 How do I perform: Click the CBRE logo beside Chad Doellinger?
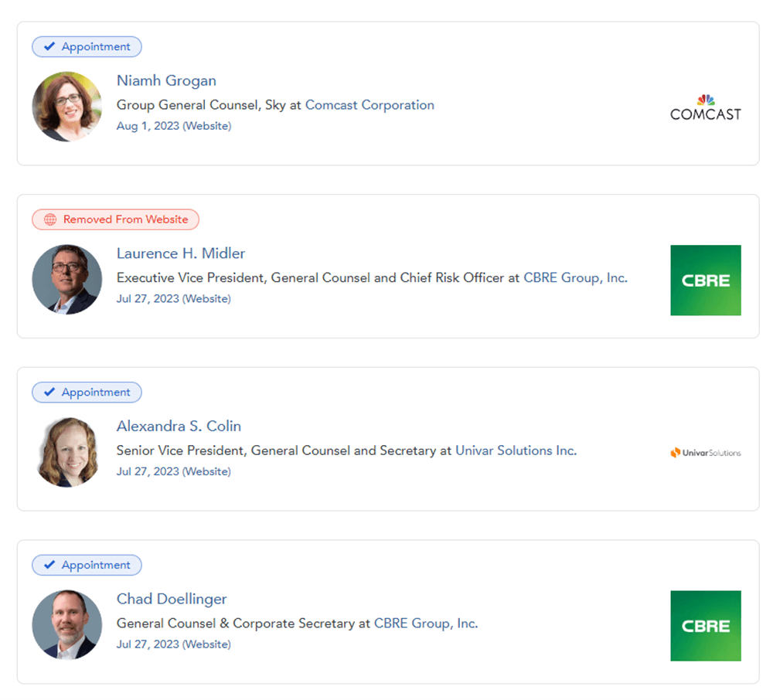[x=705, y=626]
